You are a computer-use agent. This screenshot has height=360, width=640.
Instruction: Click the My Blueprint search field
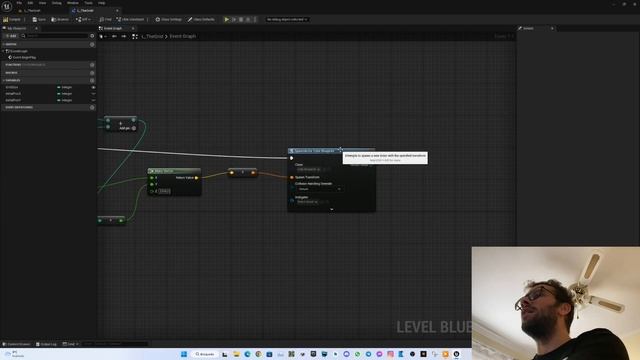click(57, 36)
